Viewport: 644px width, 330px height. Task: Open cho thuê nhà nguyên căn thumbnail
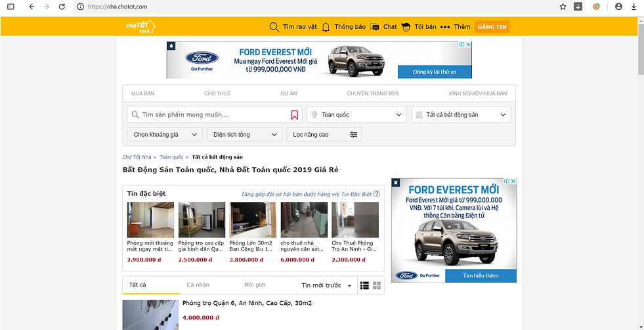(x=304, y=220)
